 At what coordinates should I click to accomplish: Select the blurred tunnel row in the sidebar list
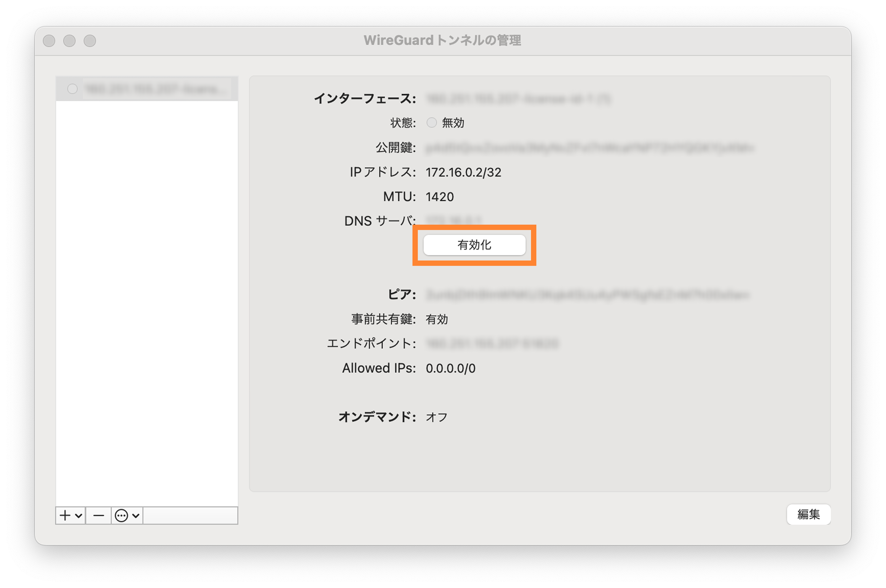pos(147,89)
